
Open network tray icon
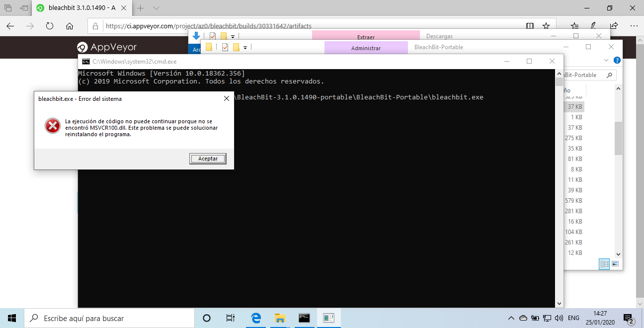(547, 318)
